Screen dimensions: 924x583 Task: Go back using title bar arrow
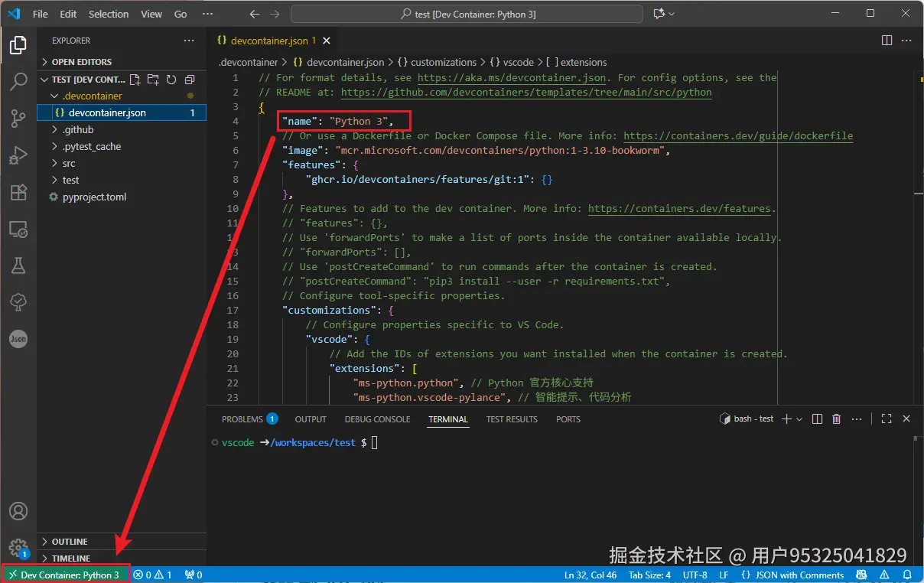pyautogui.click(x=255, y=14)
